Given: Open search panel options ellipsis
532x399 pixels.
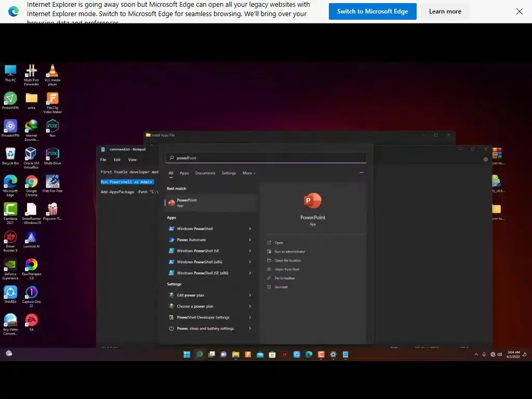Looking at the screenshot, I should click(x=362, y=172).
